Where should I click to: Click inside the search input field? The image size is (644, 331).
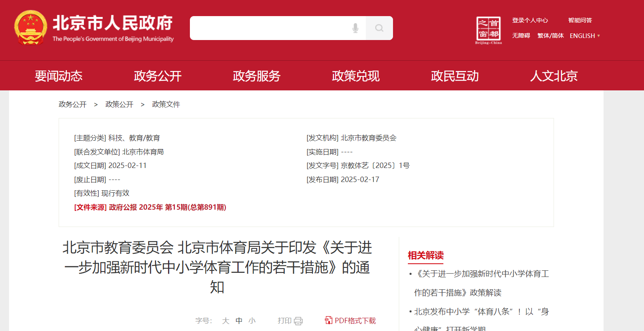[x=268, y=28]
